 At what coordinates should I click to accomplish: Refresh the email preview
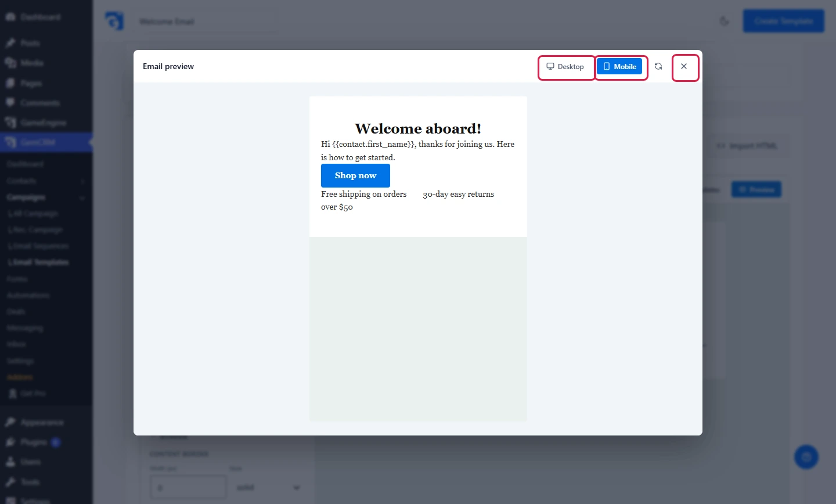pos(658,66)
